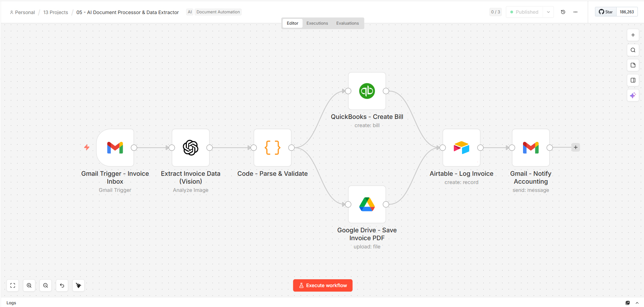This screenshot has height=307, width=644.
Task: Reset canvas zoom with the undo arrow icon
Action: [62, 285]
